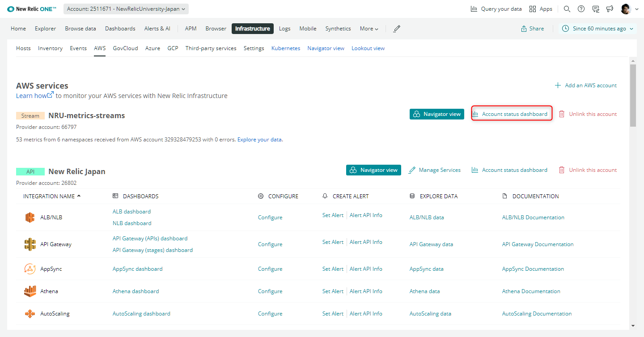Go to Synthetics in the top navigation

coord(338,29)
